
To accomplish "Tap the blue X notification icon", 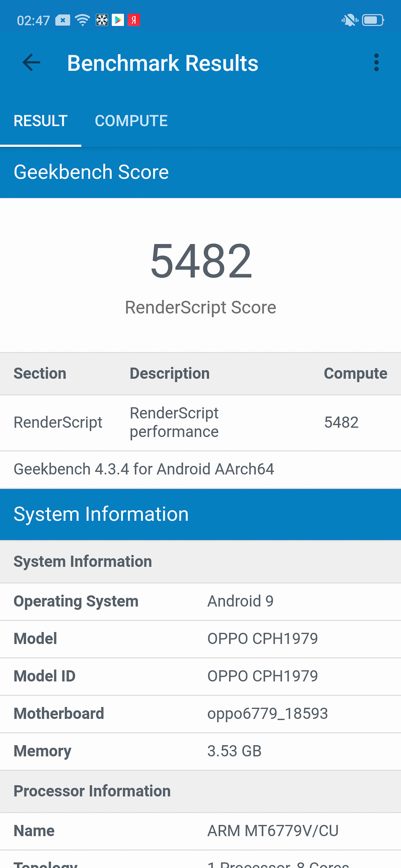I will point(63,20).
